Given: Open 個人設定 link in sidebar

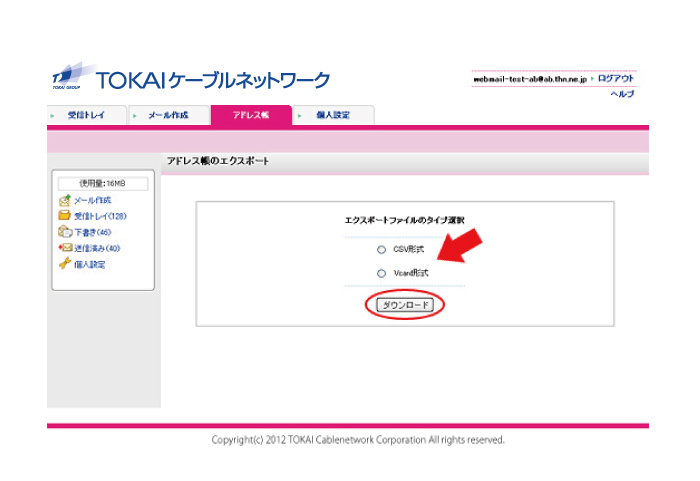Looking at the screenshot, I should tap(89, 264).
